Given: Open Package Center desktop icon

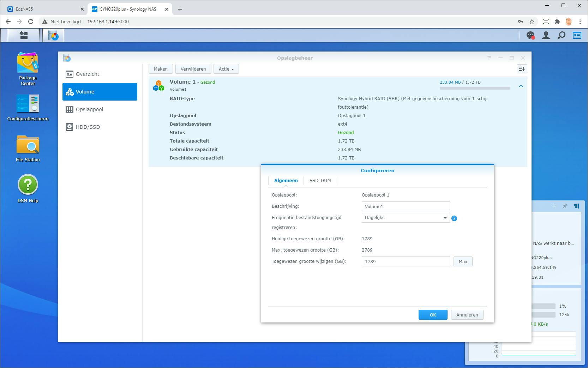Looking at the screenshot, I should (28, 69).
